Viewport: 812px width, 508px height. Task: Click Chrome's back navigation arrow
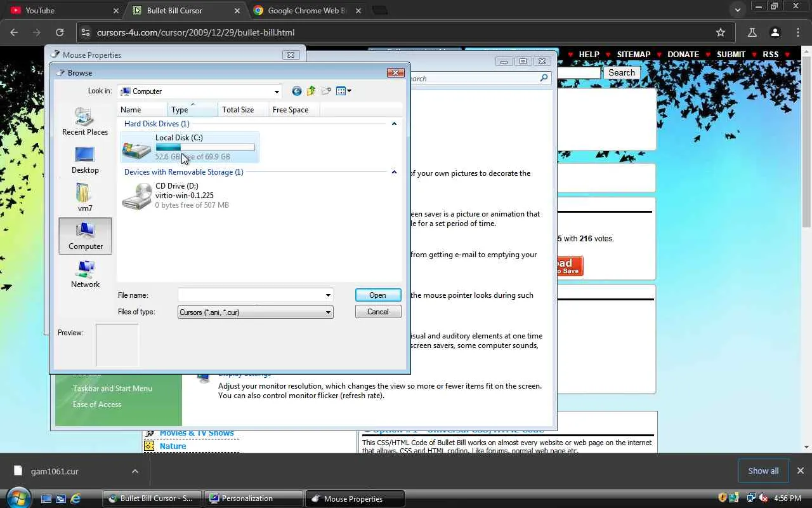14,32
